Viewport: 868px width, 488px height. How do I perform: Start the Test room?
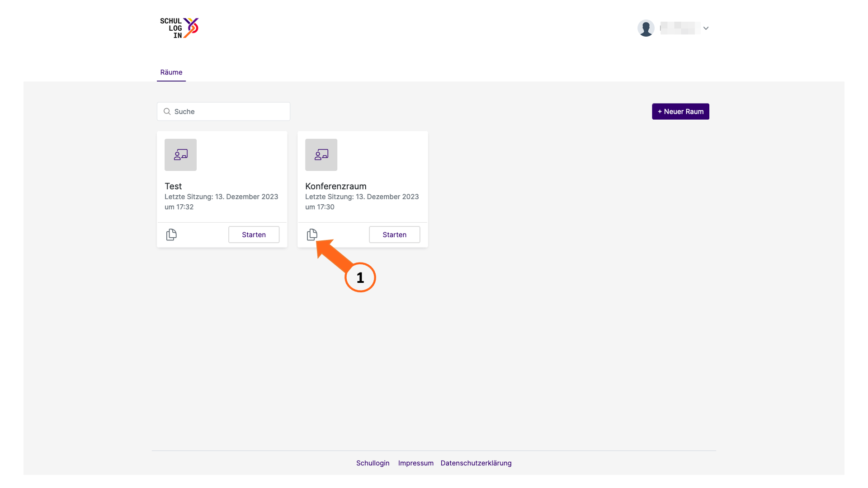[254, 235]
